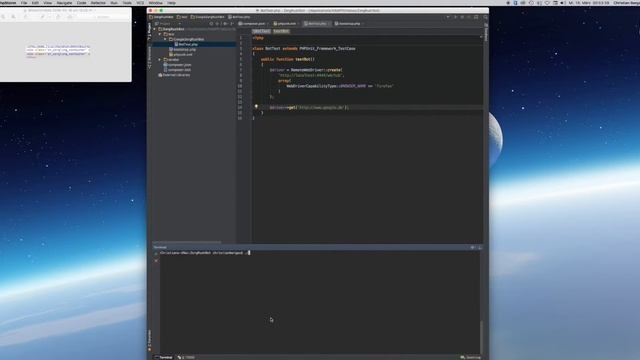Open run configuration dropdown arrow in toolbar

(x=448, y=17)
